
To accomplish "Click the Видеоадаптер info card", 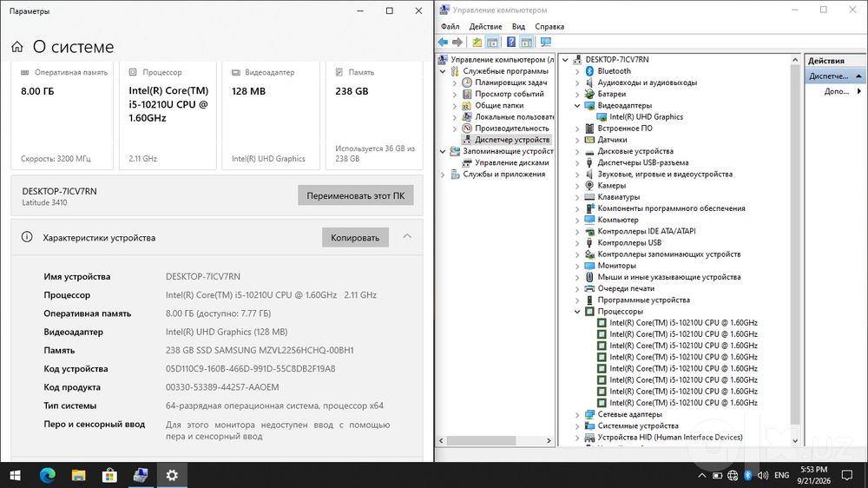I will pos(271,115).
